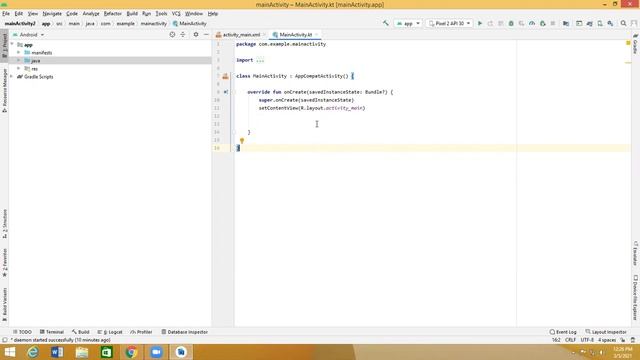Click the override gutter icon beside onCreate
Viewport: 640px width, 360px height.
click(226, 92)
